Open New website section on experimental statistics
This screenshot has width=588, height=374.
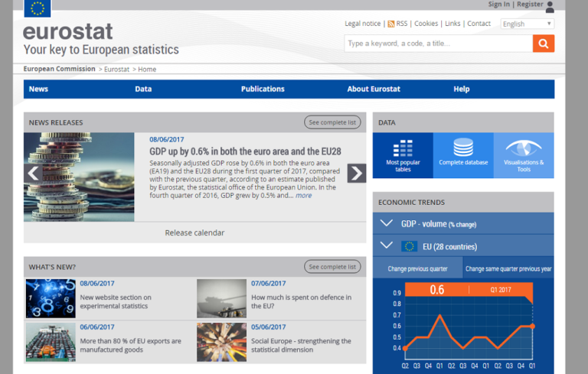pos(116,301)
